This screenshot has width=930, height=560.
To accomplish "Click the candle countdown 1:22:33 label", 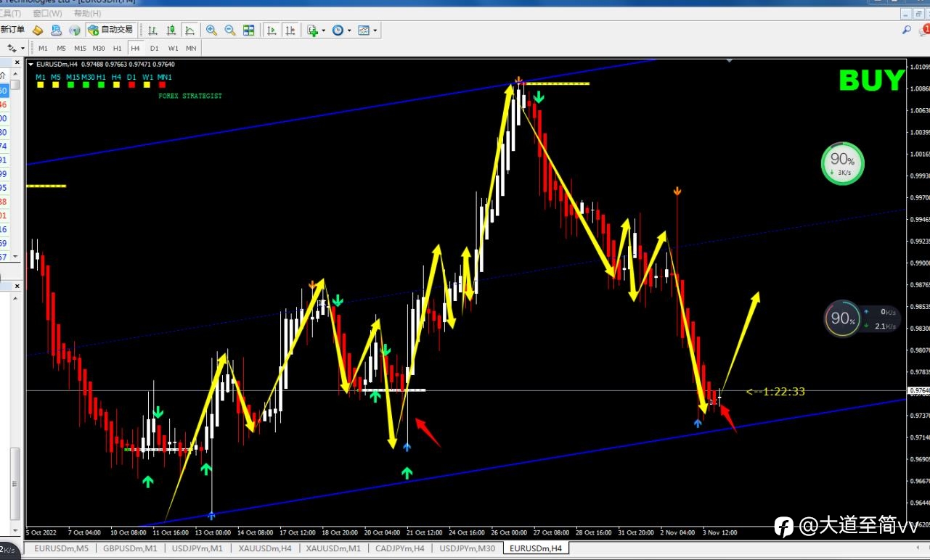I will (x=775, y=392).
